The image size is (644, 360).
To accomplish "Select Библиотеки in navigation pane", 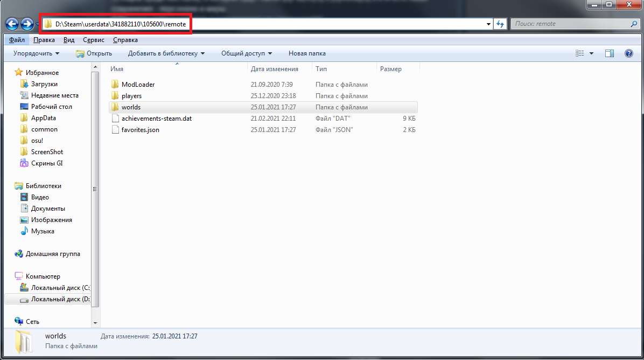I will 44,186.
